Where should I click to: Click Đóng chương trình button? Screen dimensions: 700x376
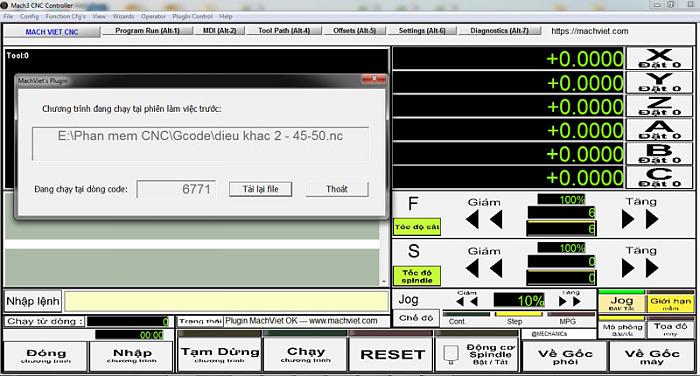point(46,356)
